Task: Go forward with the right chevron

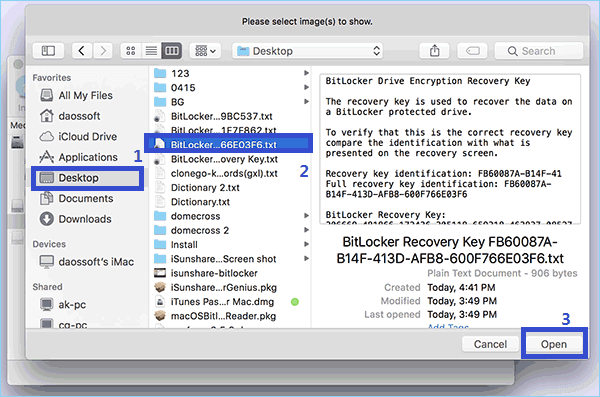Action: (x=103, y=51)
